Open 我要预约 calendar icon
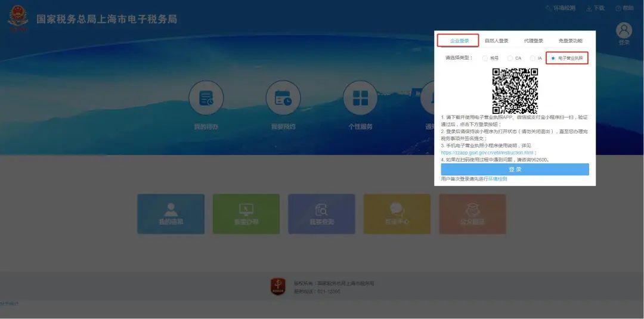Image resolution: width=644 pixels, height=319 pixels. [283, 98]
